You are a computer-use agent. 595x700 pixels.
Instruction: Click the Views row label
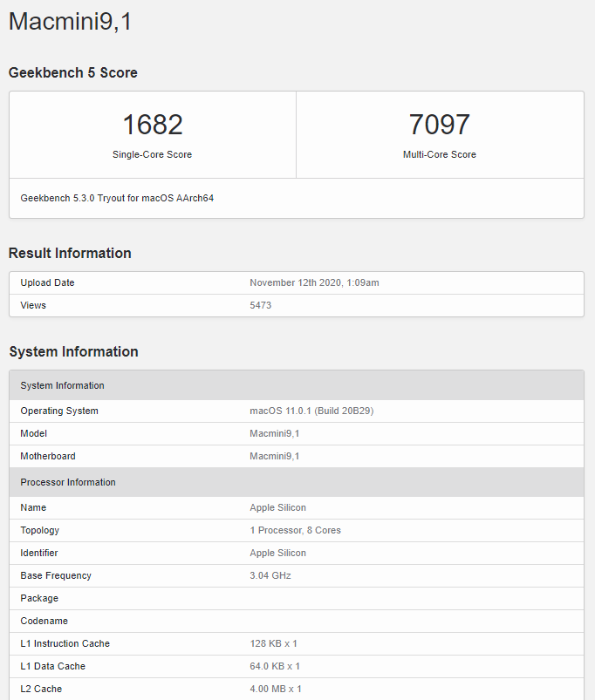(x=33, y=305)
